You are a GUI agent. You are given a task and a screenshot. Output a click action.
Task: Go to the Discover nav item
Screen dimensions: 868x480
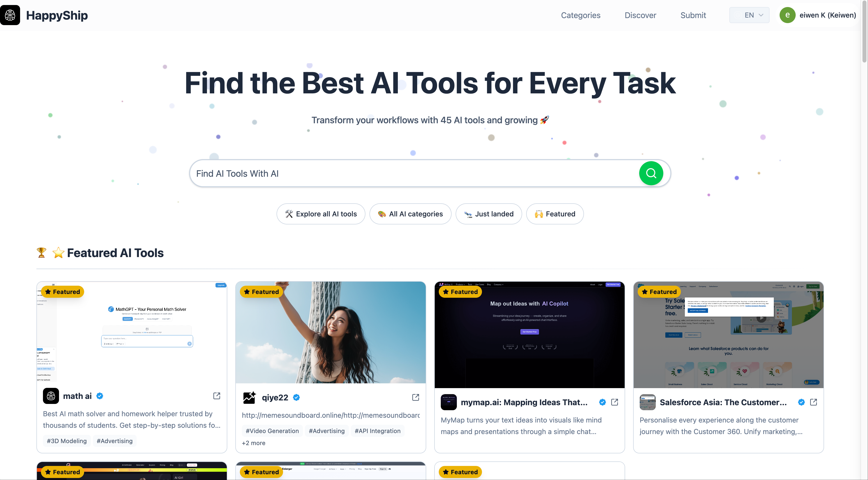640,15
